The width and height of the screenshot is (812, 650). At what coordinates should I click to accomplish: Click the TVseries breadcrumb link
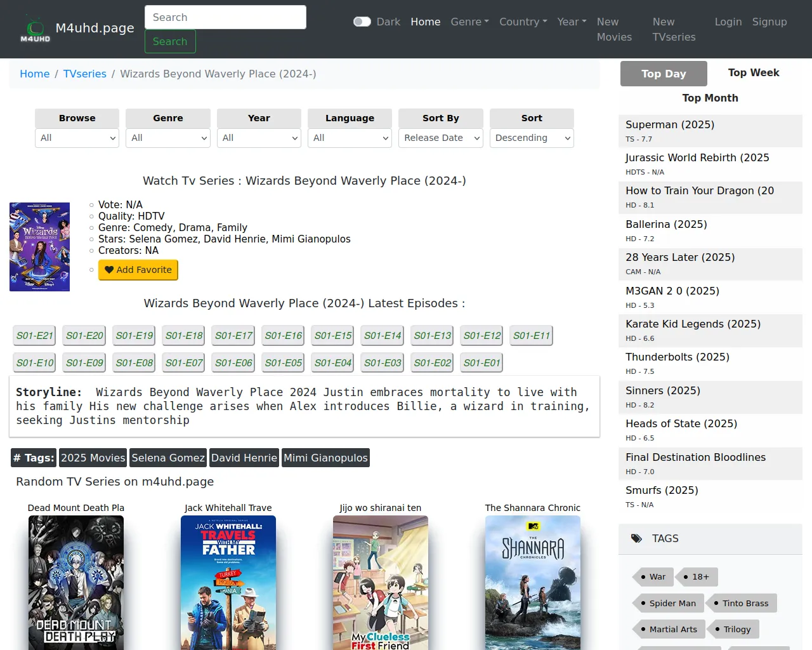(x=85, y=74)
